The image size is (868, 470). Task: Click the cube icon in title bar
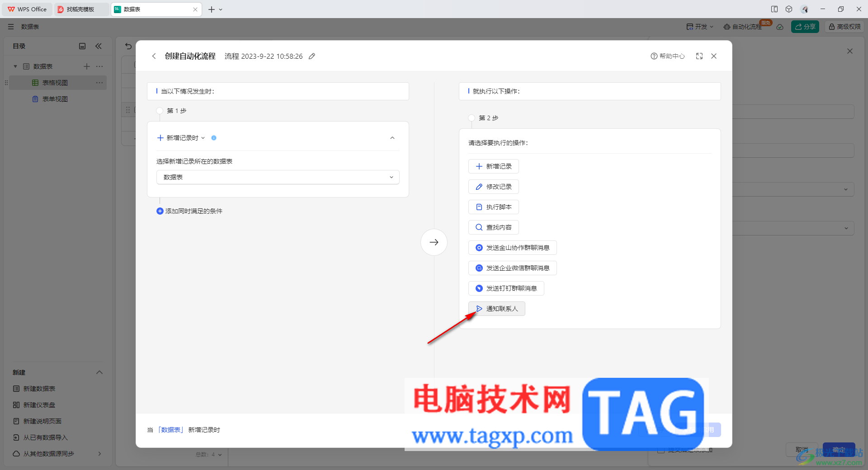789,9
